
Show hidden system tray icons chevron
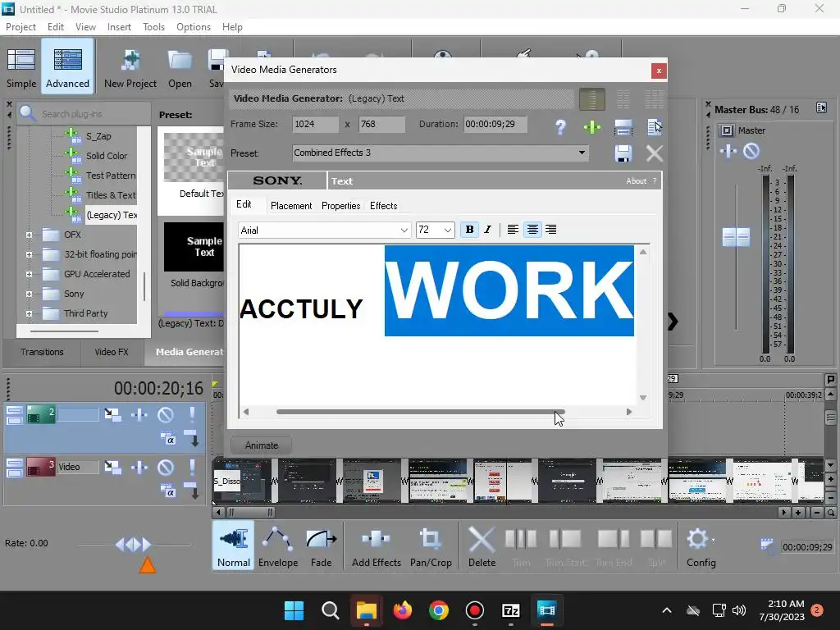click(x=666, y=610)
